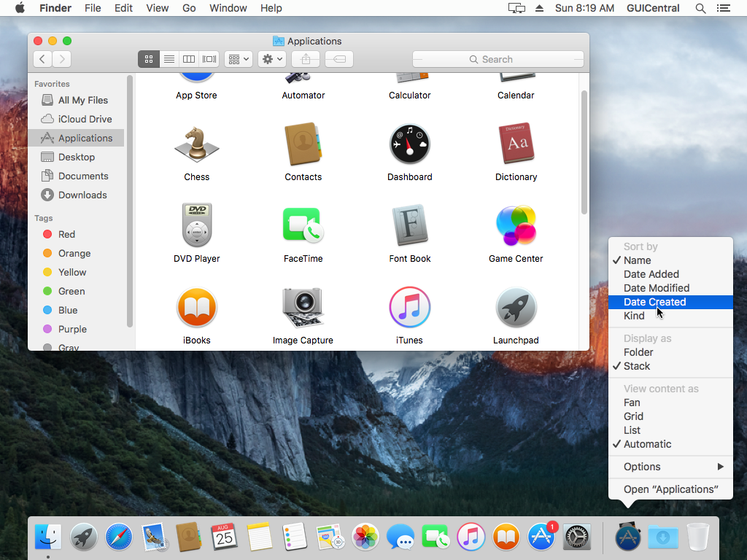Screen dimensions: 747x560
Task: View stack content as List
Action: tap(670, 430)
